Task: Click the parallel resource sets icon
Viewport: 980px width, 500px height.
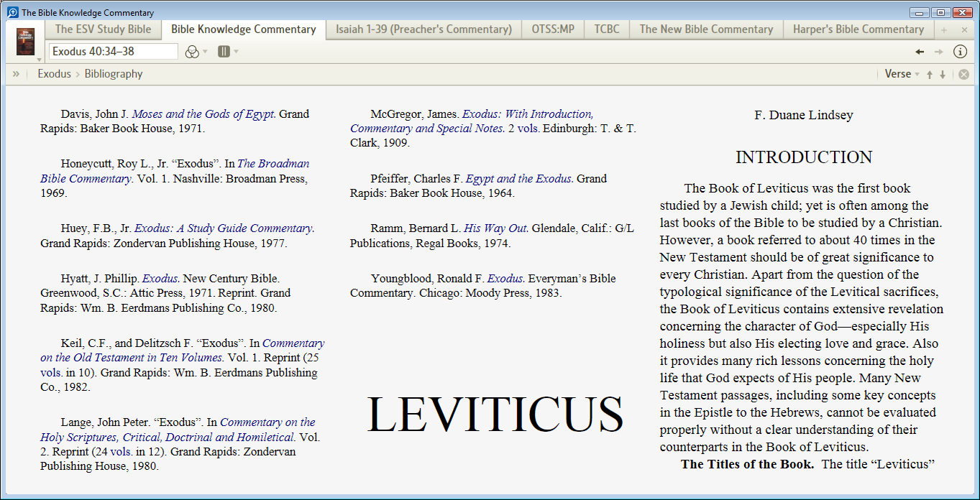Action: 224,52
